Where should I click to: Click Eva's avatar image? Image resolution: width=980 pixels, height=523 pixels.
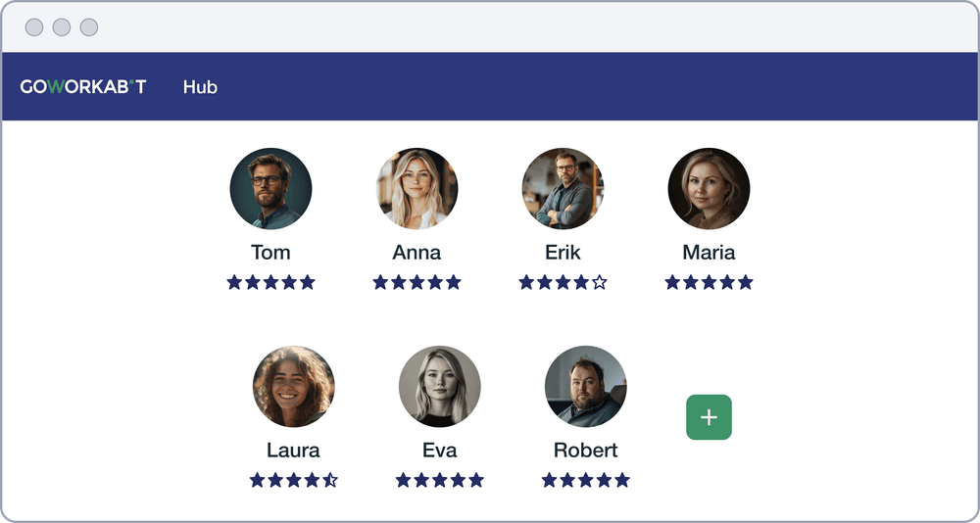(x=439, y=386)
